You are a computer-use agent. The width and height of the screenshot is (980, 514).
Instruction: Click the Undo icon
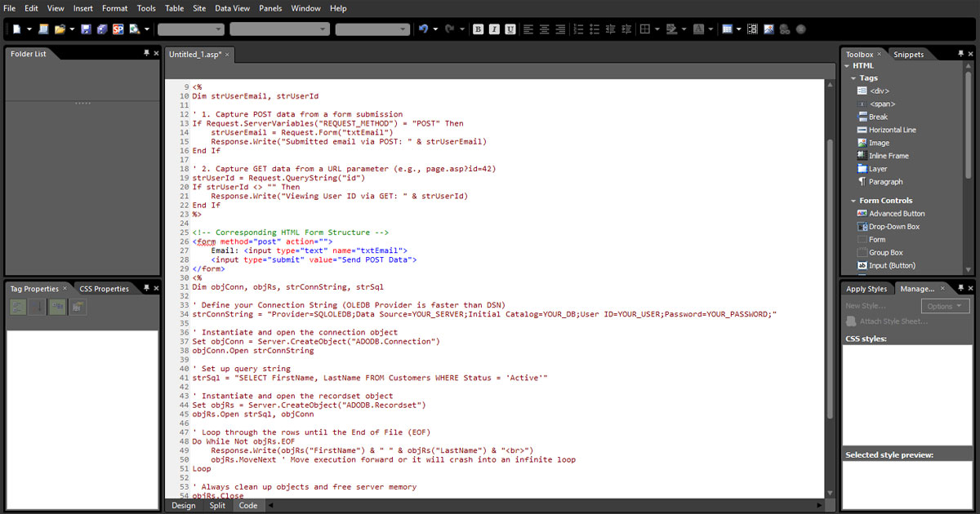click(x=423, y=29)
